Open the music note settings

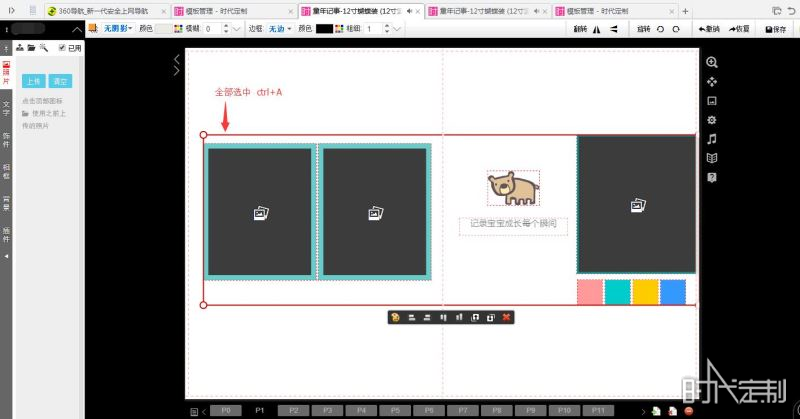click(x=712, y=139)
